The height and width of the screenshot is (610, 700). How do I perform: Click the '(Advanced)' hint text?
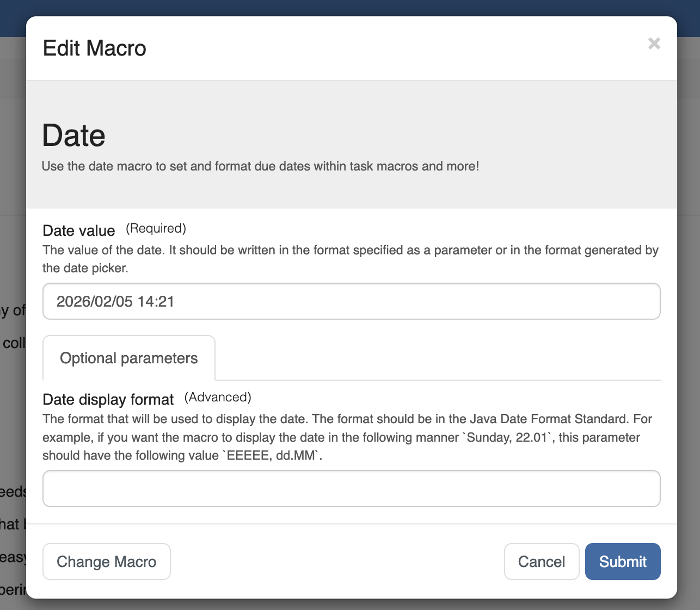[x=218, y=397]
